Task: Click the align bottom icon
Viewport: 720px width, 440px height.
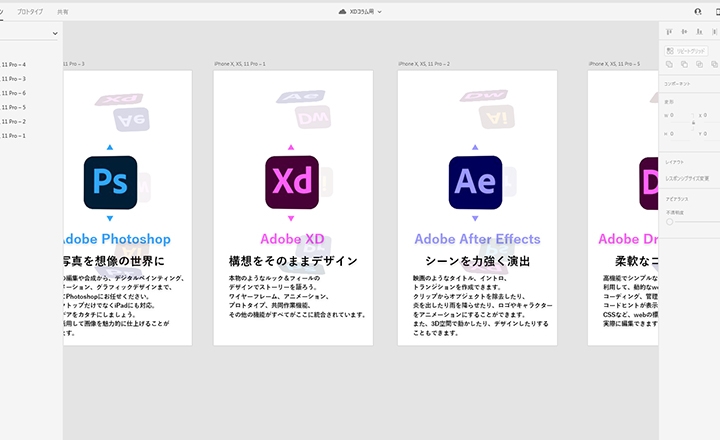Action: [699, 32]
